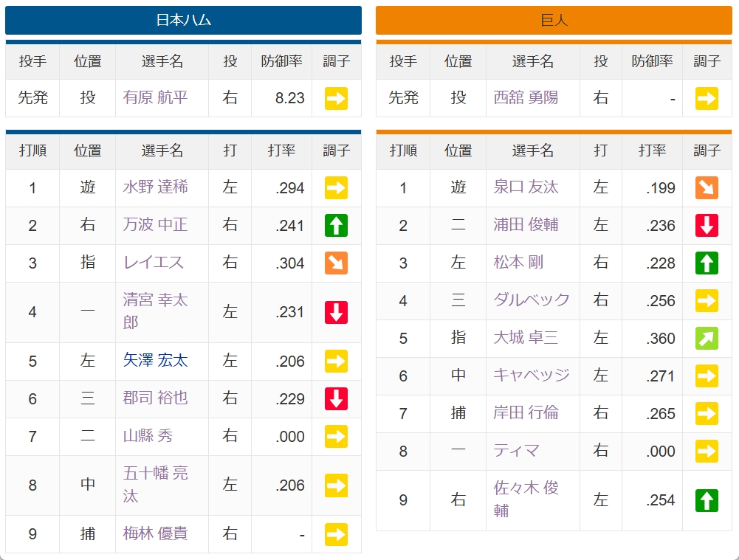This screenshot has width=739, height=560.
Task: Open pitcher 西舘 勇陽's player page
Action: point(526,97)
